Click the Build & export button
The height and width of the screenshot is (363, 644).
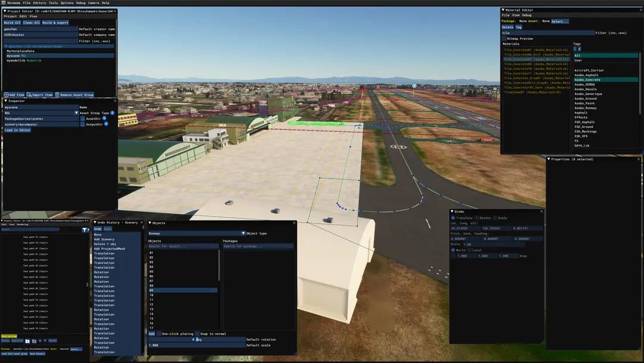[55, 23]
